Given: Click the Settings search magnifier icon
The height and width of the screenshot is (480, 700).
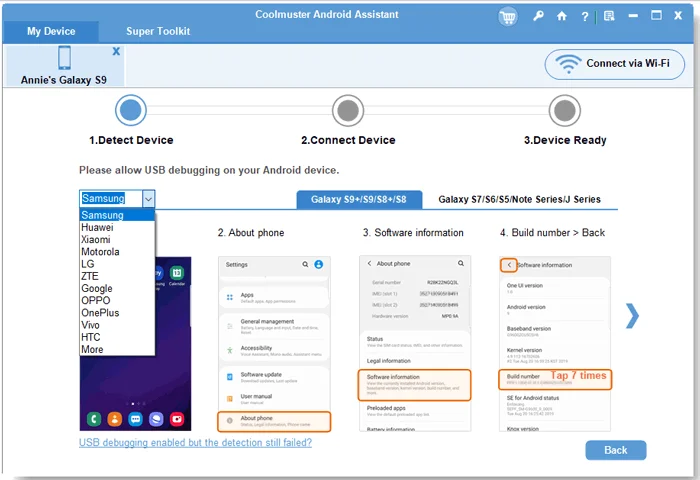Looking at the screenshot, I should 305,264.
